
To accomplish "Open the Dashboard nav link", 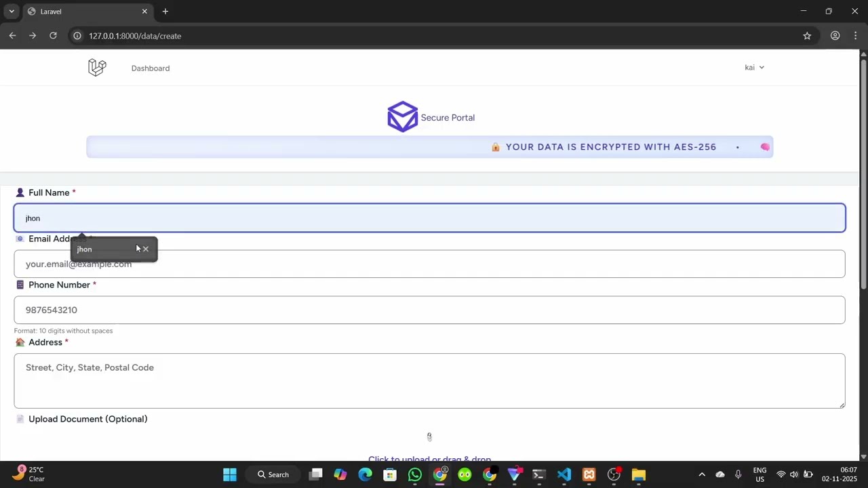I will click(x=151, y=68).
